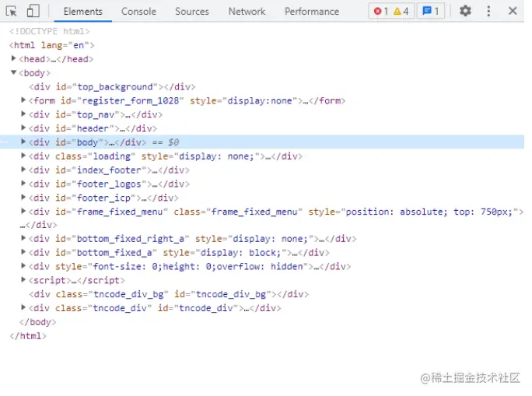The image size is (532, 396).
Task: Click the red error count badge
Action: pos(381,12)
